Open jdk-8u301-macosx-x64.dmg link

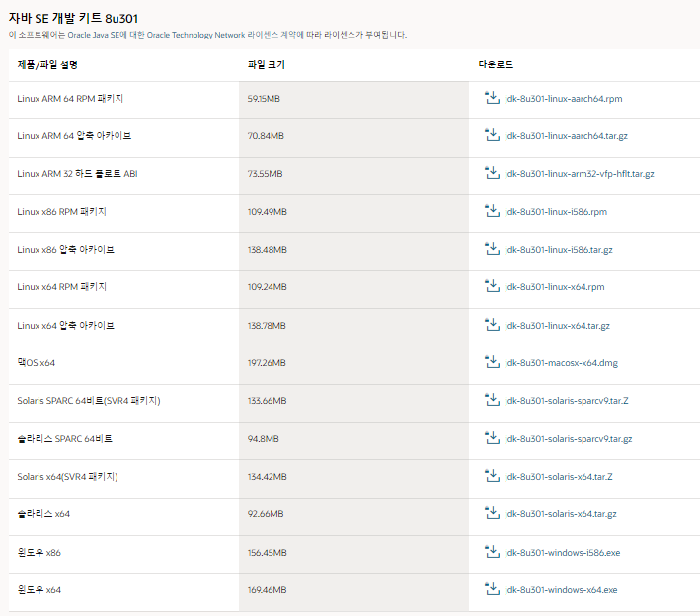561,363
